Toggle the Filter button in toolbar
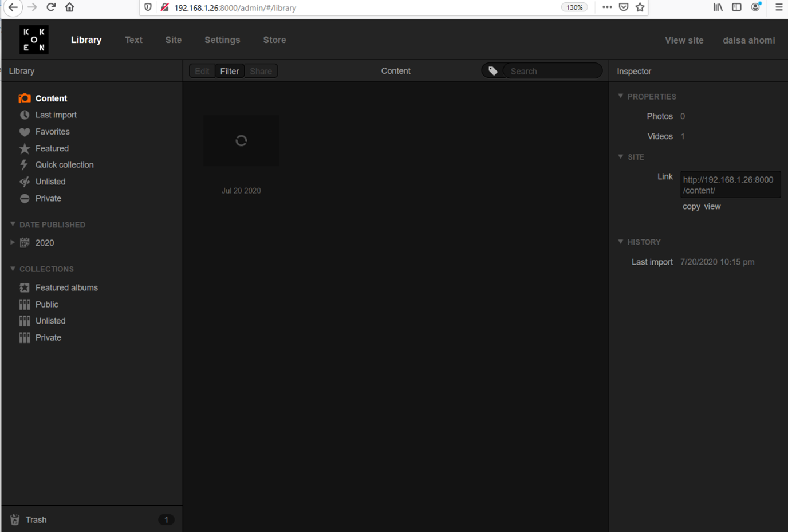788x532 pixels. (x=230, y=71)
